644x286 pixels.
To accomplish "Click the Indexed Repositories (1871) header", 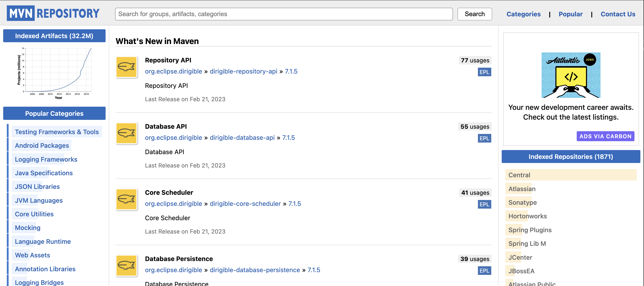I will point(571,157).
